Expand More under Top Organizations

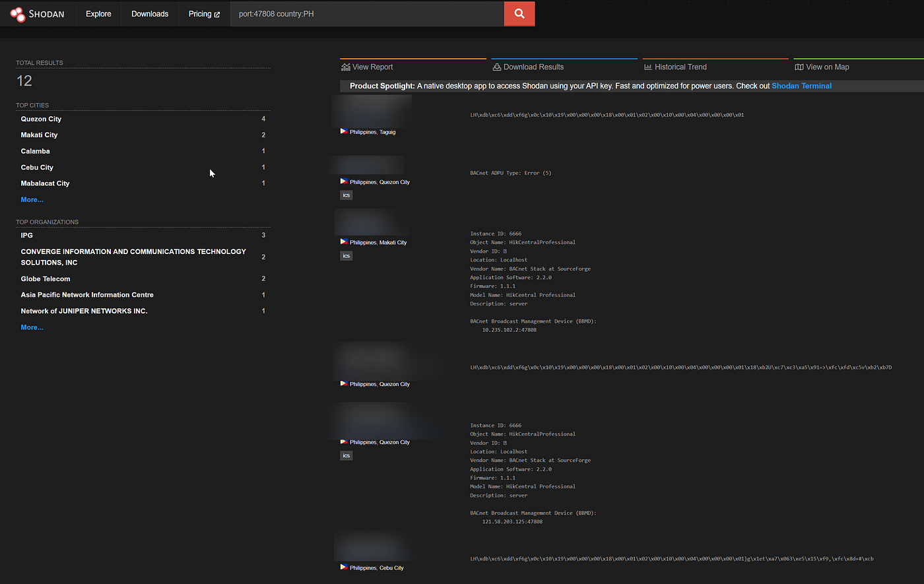[x=32, y=327]
